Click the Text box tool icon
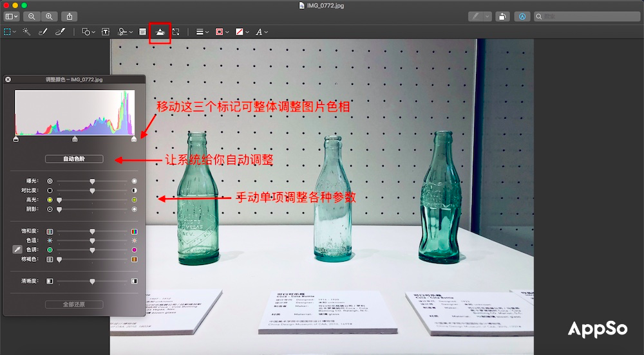 tap(105, 31)
